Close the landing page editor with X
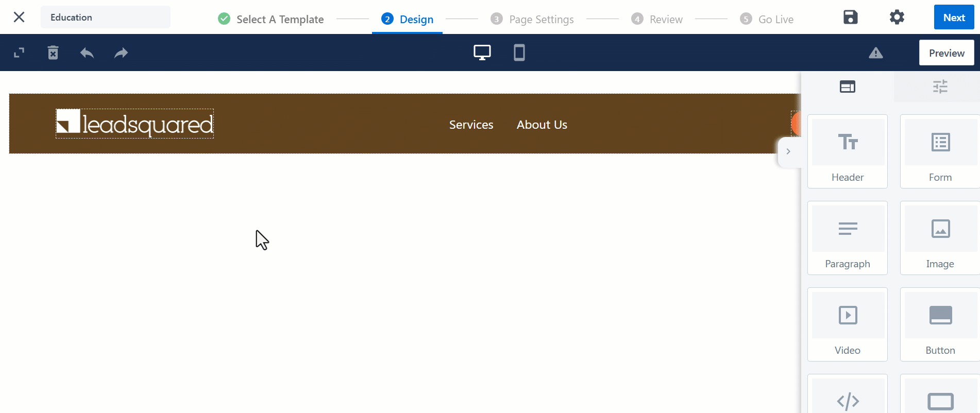The image size is (980, 413). click(x=19, y=17)
